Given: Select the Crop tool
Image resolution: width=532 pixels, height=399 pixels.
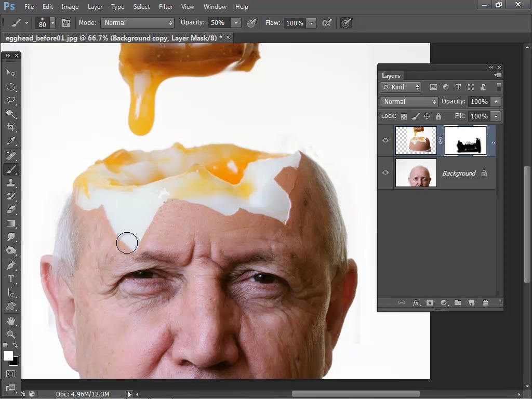Looking at the screenshot, I should click(11, 127).
